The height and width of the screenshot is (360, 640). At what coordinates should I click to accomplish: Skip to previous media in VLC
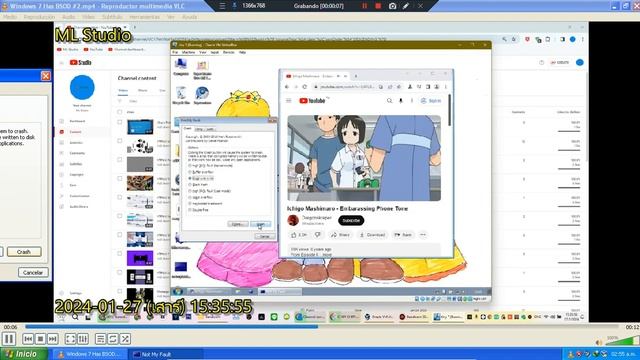(28, 339)
